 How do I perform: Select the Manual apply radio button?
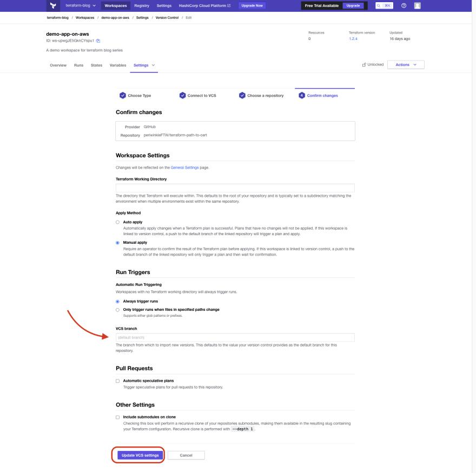tap(117, 243)
